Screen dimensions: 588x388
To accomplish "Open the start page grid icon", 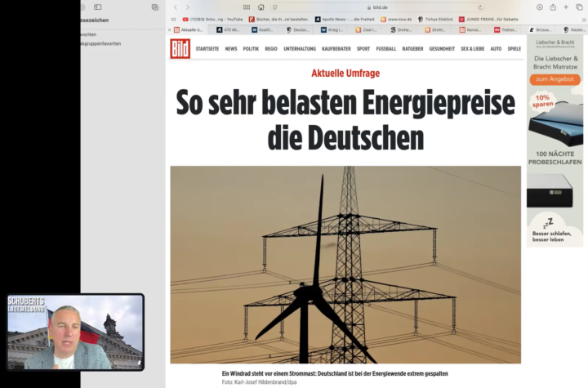I will (247, 7).
